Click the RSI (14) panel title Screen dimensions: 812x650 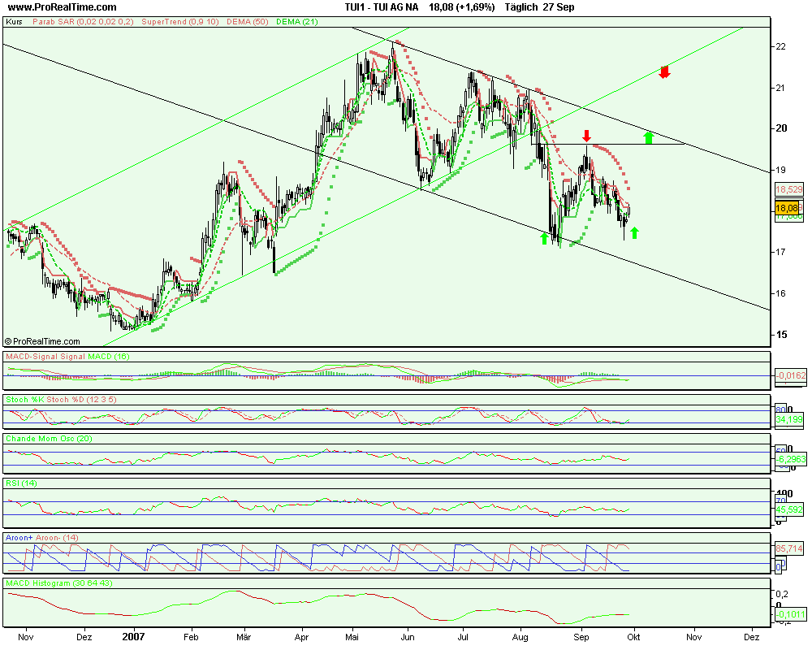click(x=21, y=483)
